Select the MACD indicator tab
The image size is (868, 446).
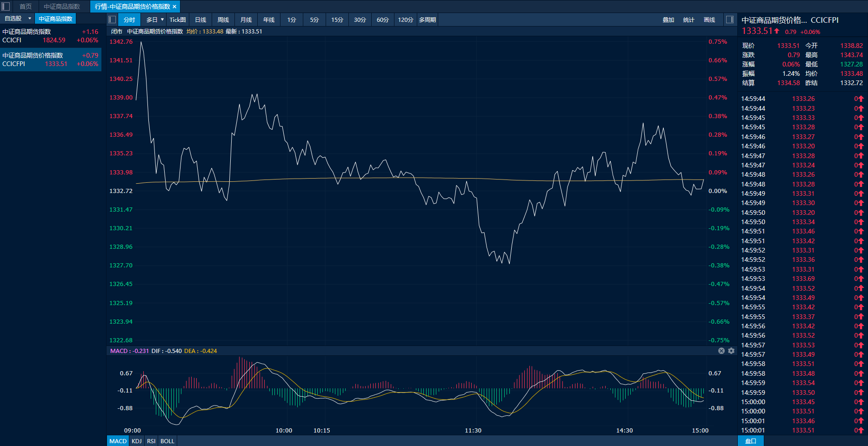(118, 441)
